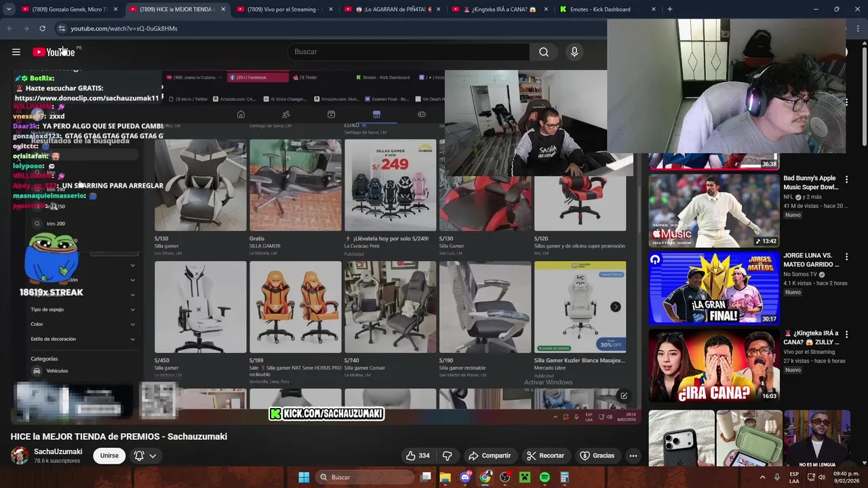This screenshot has width=868, height=488.
Task: Click the tray microphone icon
Action: [x=776, y=477]
